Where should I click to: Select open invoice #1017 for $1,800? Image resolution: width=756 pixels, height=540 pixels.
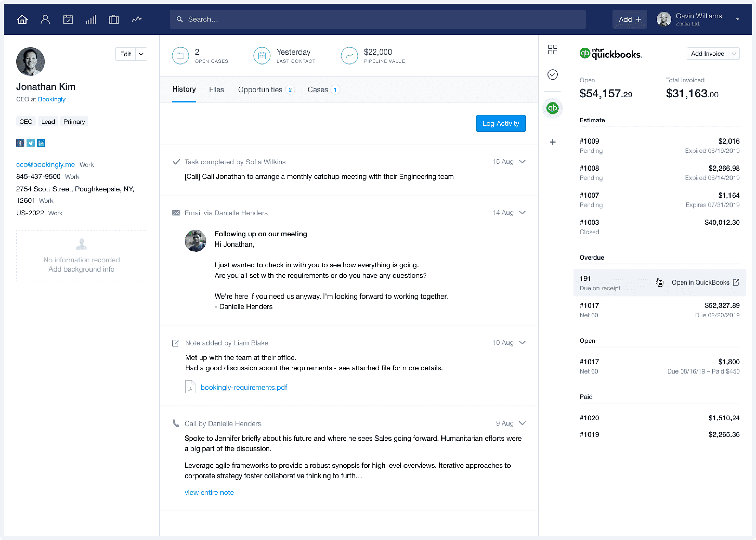coord(660,366)
